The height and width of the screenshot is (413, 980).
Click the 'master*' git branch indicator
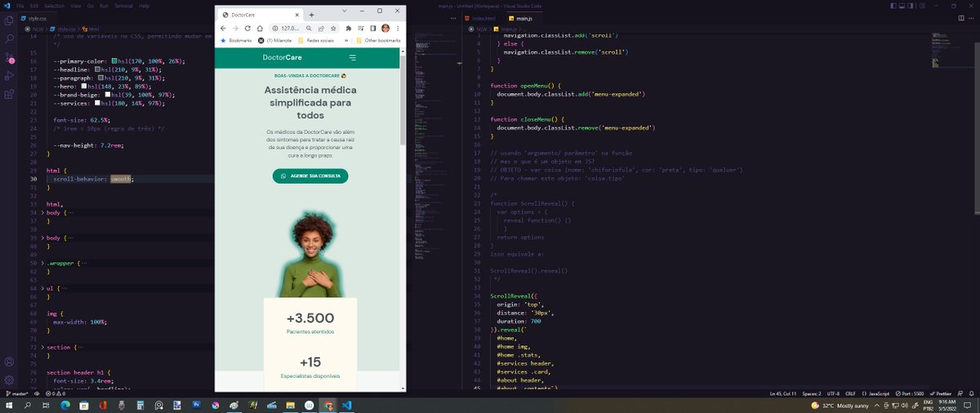click(16, 394)
